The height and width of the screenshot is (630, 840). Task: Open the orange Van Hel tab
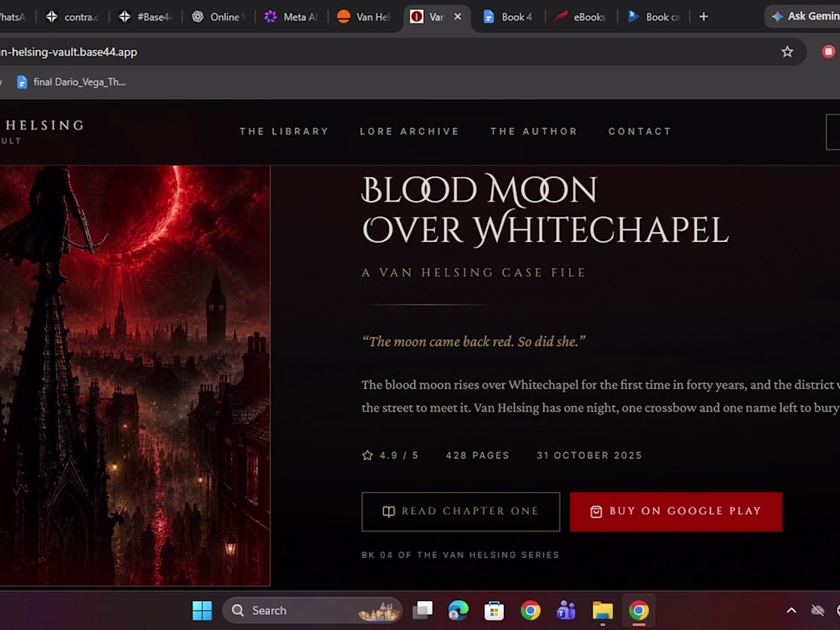tap(364, 17)
